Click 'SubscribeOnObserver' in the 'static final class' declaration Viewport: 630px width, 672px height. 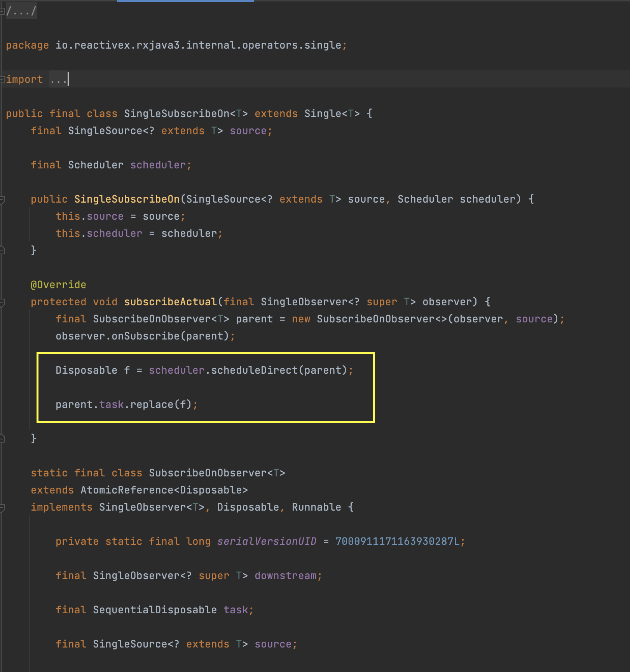click(208, 473)
